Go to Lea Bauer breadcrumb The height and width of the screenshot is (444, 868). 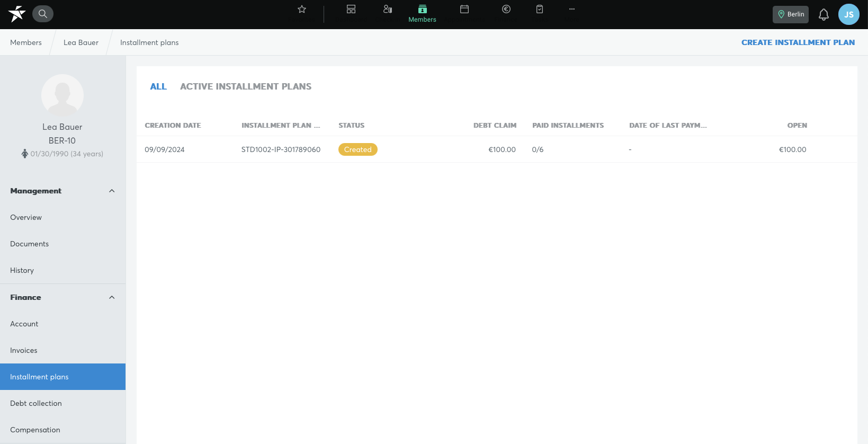81,42
